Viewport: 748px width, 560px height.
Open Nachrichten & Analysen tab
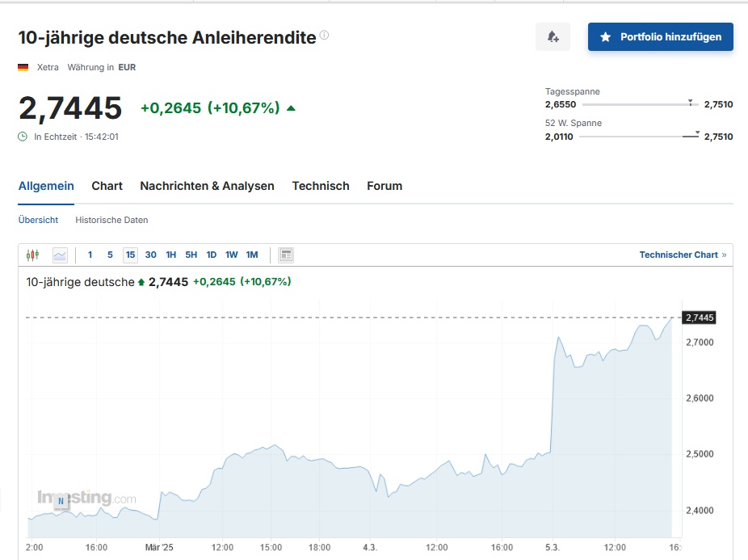tap(207, 186)
